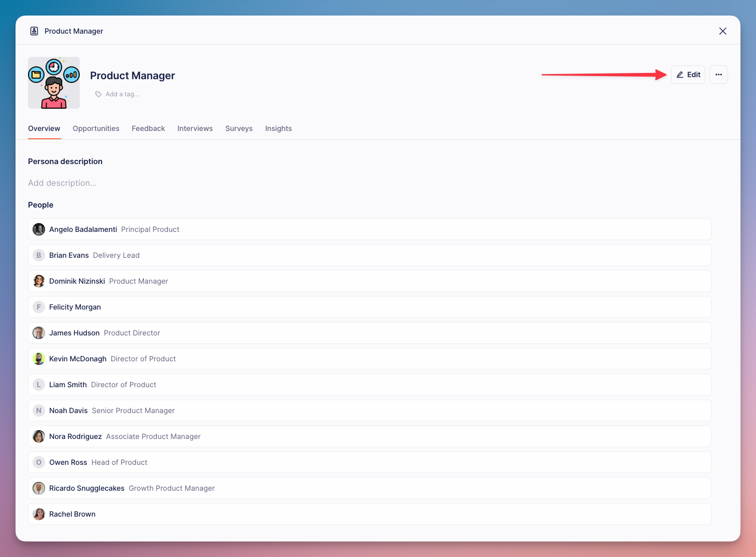756x557 pixels.
Task: Switch to the Opportunities tab
Action: tap(96, 128)
